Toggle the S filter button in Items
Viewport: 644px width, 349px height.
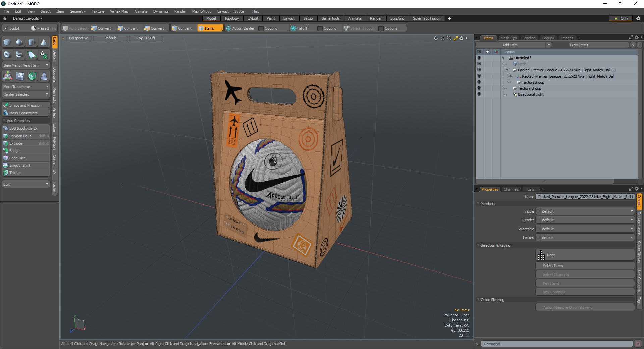pyautogui.click(x=633, y=45)
